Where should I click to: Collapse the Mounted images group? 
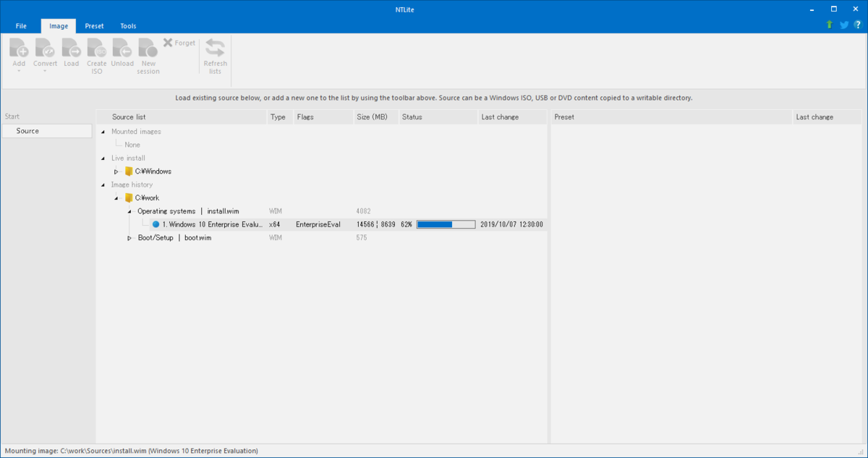[x=103, y=132]
